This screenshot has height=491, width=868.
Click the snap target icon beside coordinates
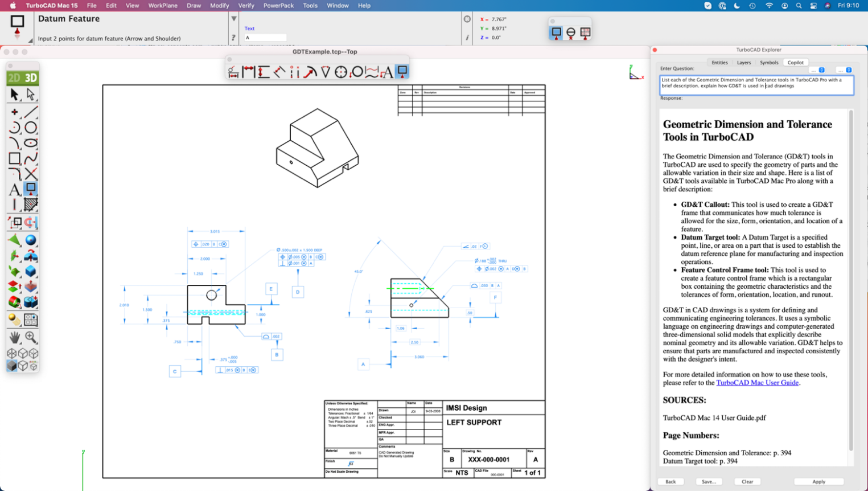click(x=467, y=19)
